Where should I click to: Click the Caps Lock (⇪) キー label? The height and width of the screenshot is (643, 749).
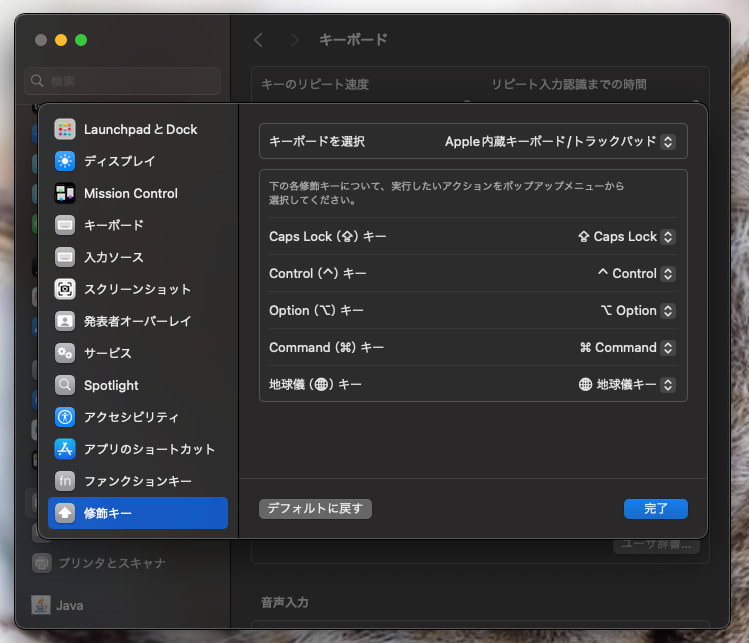pyautogui.click(x=328, y=237)
